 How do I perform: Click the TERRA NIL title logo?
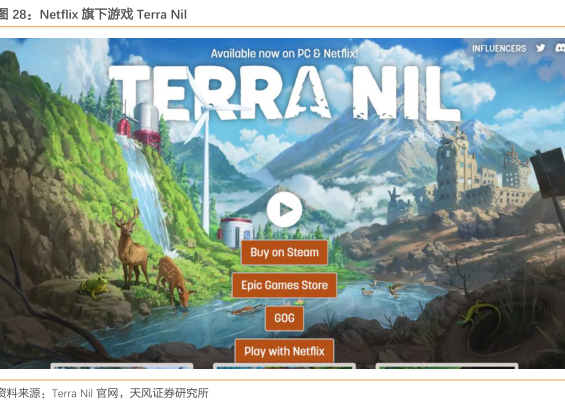pyautogui.click(x=284, y=93)
